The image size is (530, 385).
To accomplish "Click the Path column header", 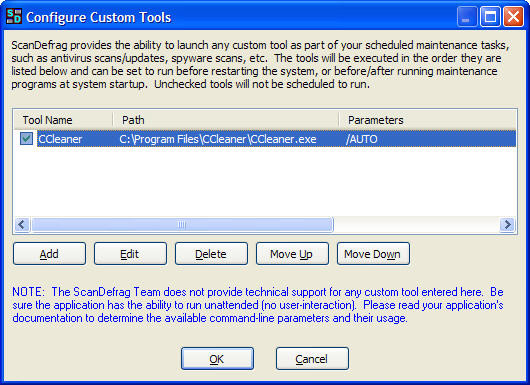I will [x=226, y=120].
